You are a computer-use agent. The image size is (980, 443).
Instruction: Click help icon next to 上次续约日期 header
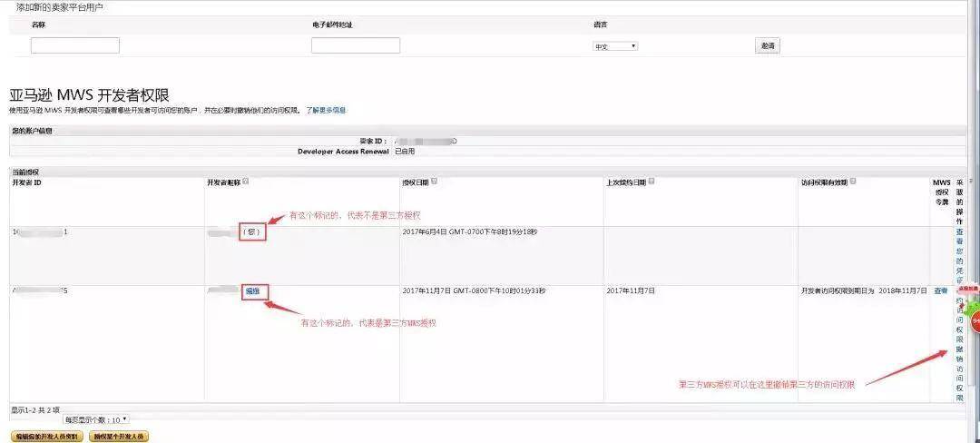(652, 182)
